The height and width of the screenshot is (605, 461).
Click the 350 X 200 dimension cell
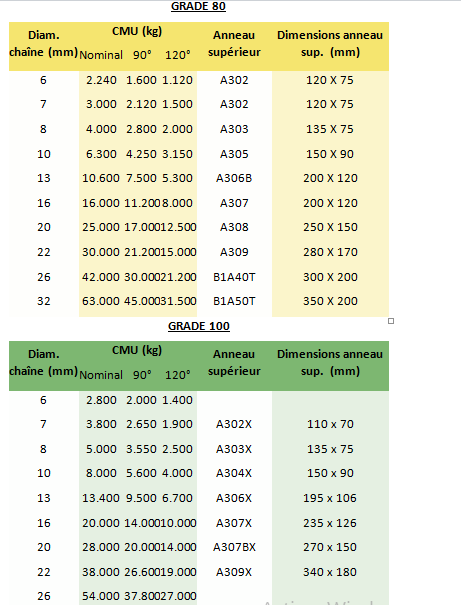coord(330,301)
